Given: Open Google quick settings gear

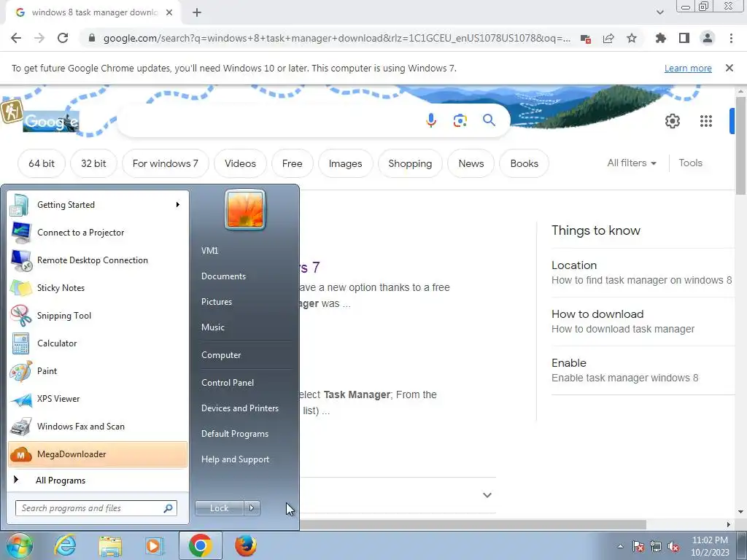Looking at the screenshot, I should point(672,121).
